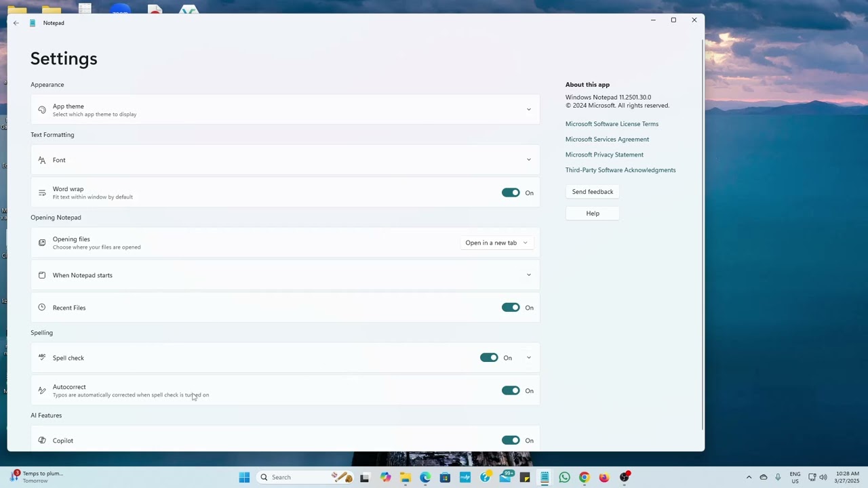
Task: Click the microphone icon in system tray
Action: (778, 477)
